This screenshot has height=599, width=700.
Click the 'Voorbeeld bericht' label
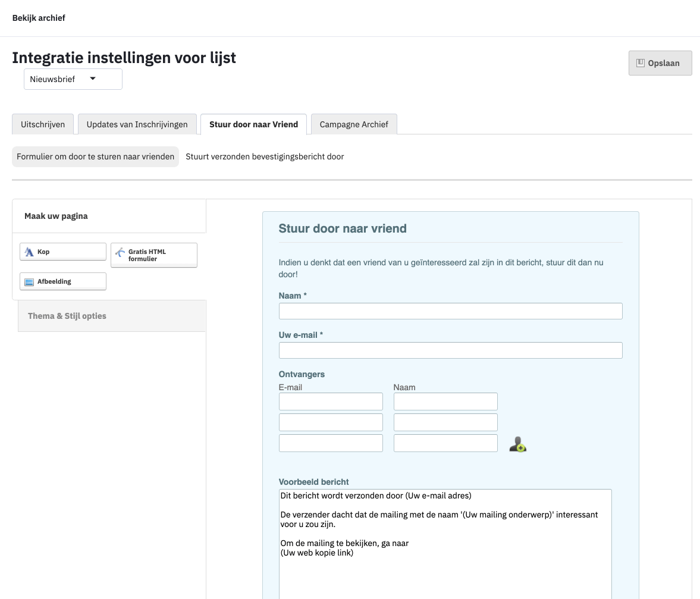click(x=314, y=482)
